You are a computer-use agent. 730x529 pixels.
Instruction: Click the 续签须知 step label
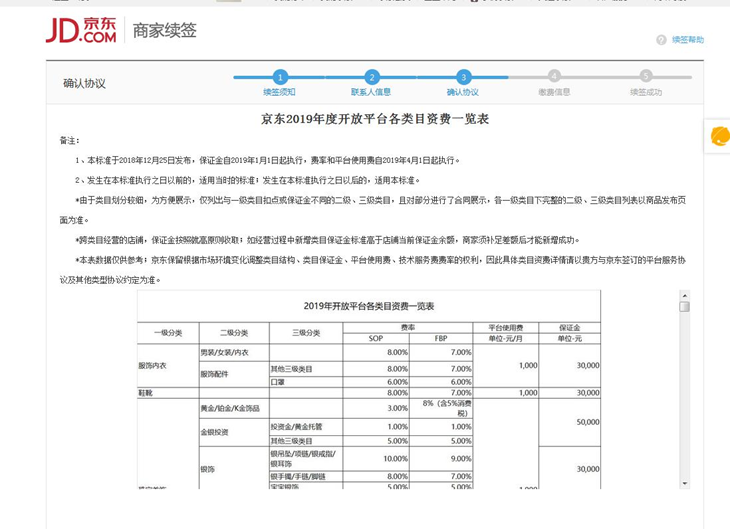(x=279, y=92)
